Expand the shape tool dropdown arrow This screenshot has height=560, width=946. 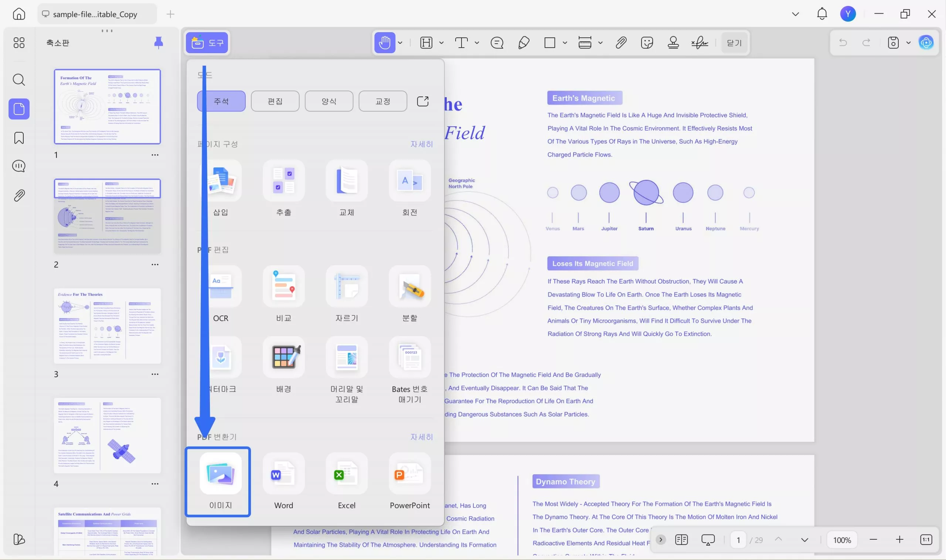point(565,42)
